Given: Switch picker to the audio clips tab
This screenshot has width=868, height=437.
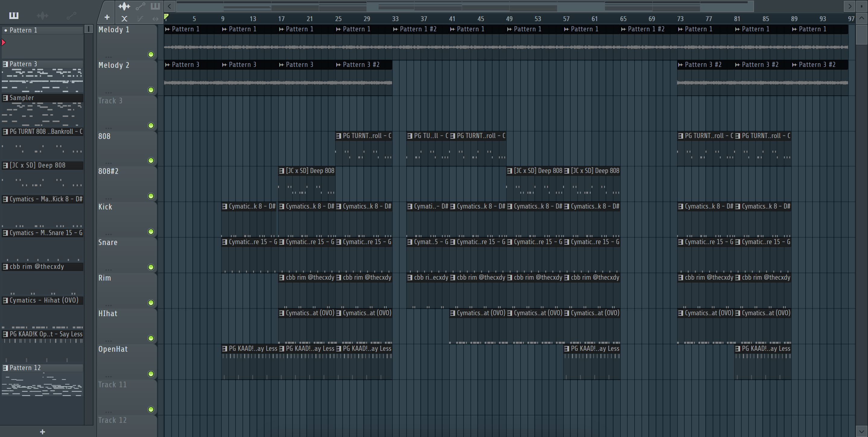Looking at the screenshot, I should tap(43, 15).
